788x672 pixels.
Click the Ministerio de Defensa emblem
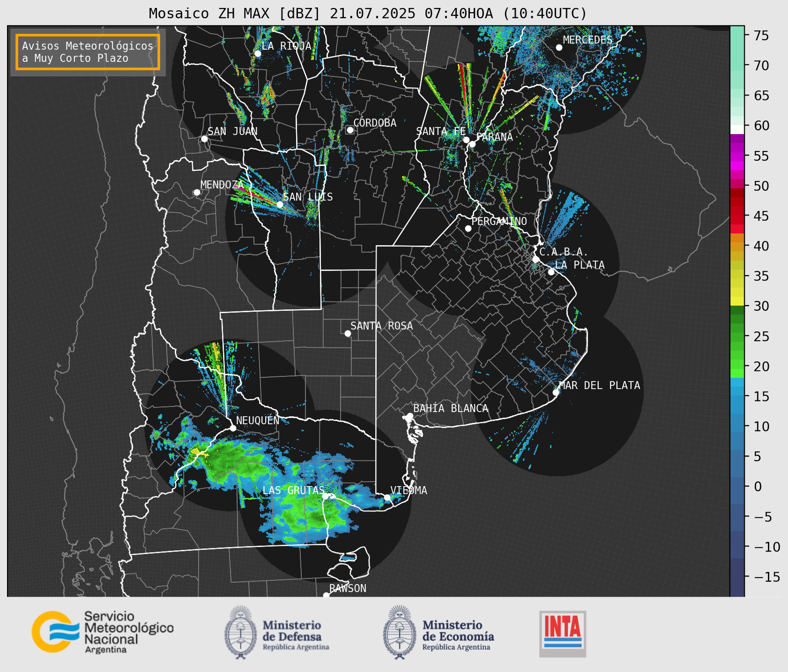[241, 632]
